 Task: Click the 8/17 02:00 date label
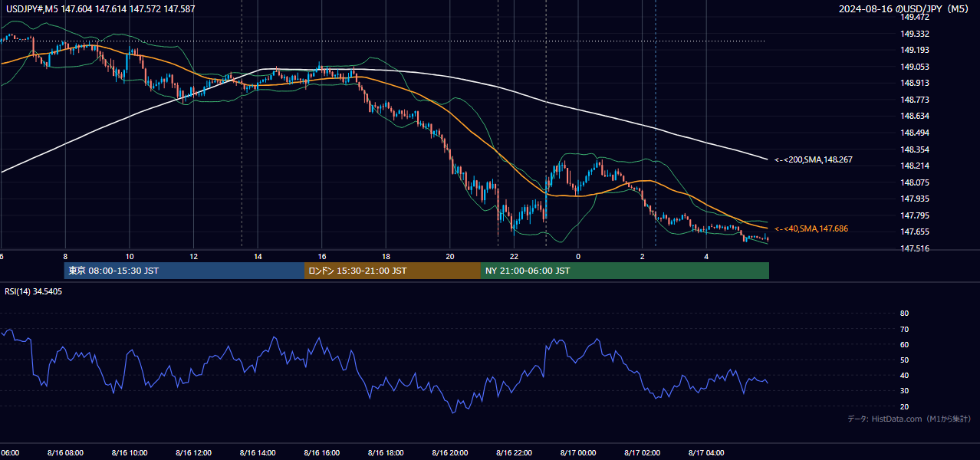(x=643, y=452)
